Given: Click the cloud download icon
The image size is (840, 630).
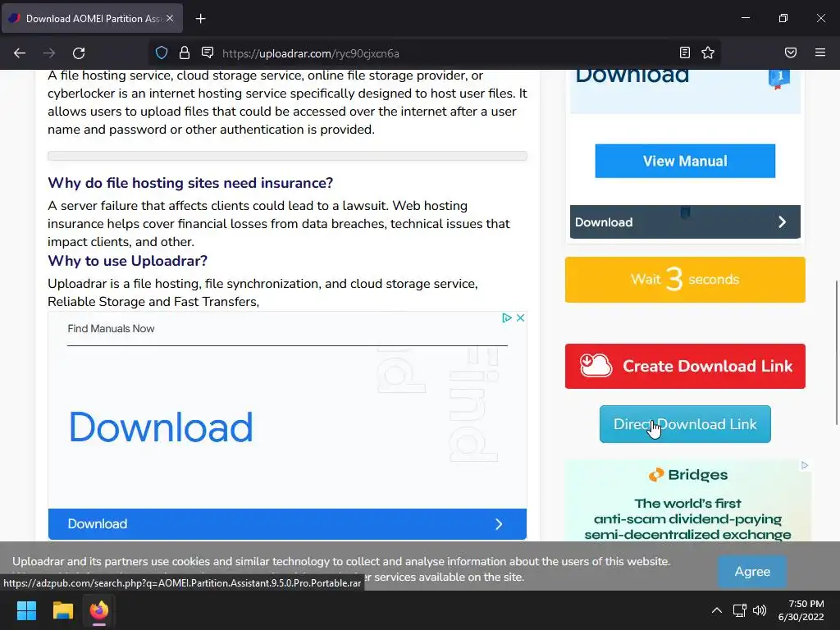Looking at the screenshot, I should [x=596, y=365].
